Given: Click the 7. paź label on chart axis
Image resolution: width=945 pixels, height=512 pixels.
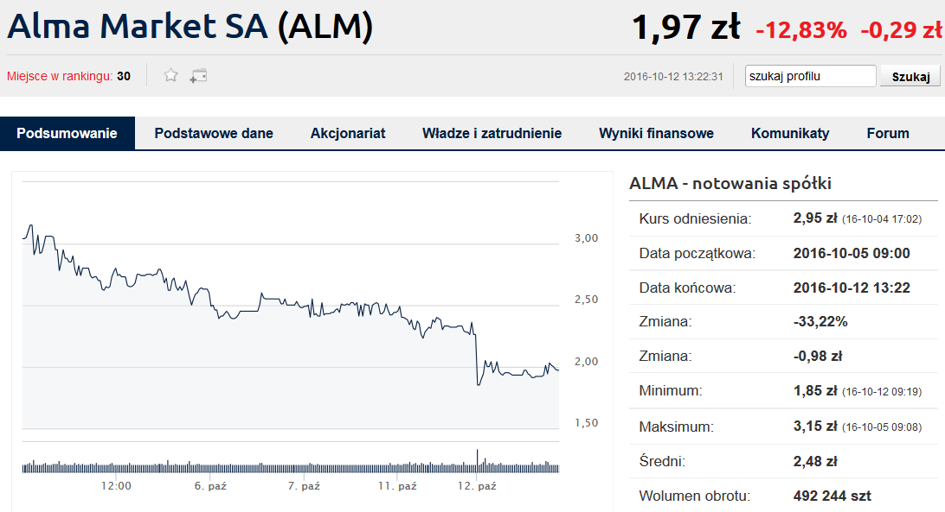Looking at the screenshot, I should [x=304, y=485].
